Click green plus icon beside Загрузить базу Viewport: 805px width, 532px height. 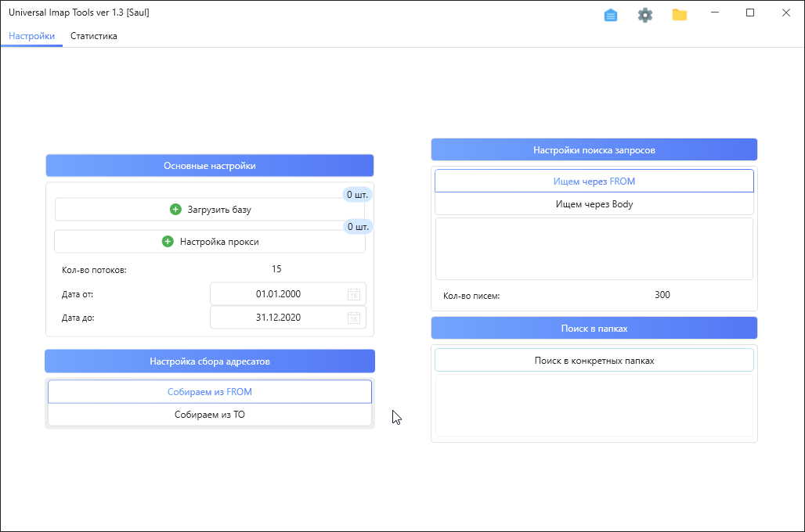[175, 210]
